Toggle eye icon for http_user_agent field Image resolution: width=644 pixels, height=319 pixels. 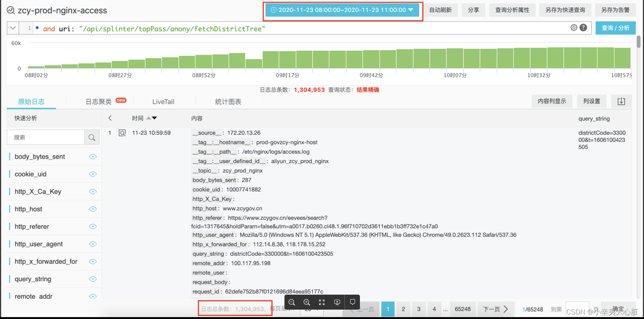click(x=93, y=244)
